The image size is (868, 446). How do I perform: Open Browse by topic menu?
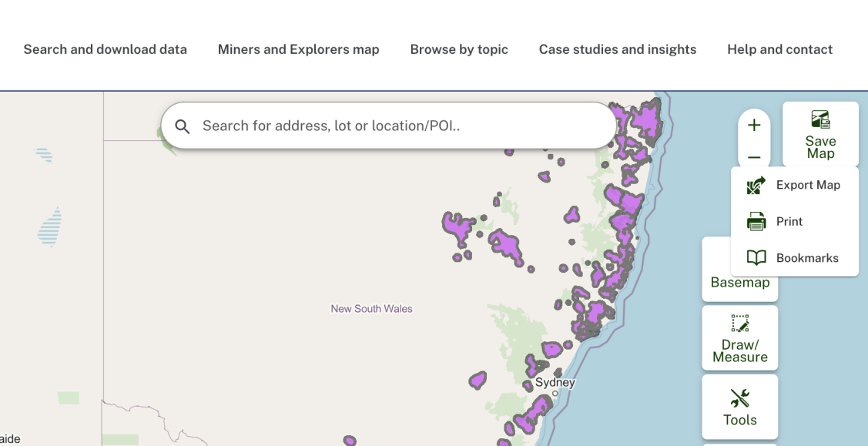tap(459, 49)
